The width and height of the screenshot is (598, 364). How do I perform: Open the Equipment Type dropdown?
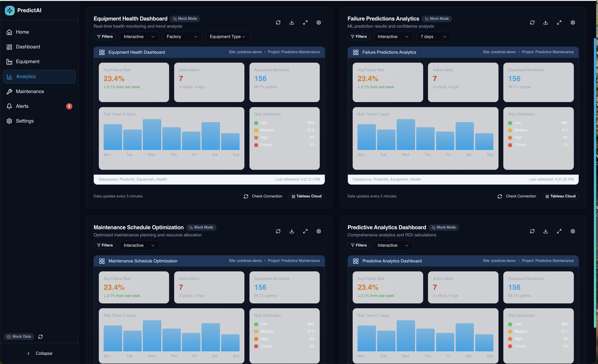(228, 37)
